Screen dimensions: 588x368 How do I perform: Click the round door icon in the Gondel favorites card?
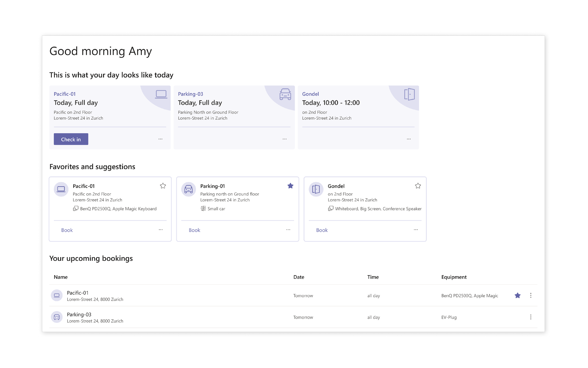point(316,189)
